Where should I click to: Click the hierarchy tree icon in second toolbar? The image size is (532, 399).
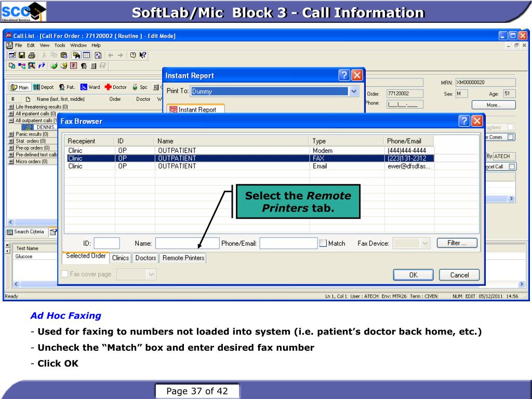coord(22,65)
